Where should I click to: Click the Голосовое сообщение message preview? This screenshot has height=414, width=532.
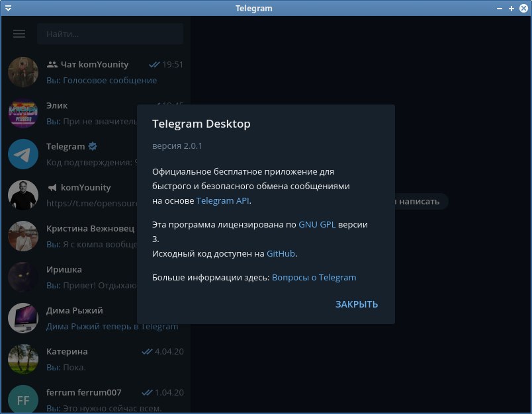110,81
